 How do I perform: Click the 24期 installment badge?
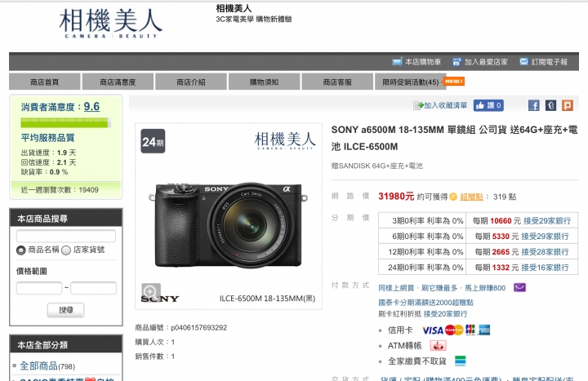tap(153, 141)
